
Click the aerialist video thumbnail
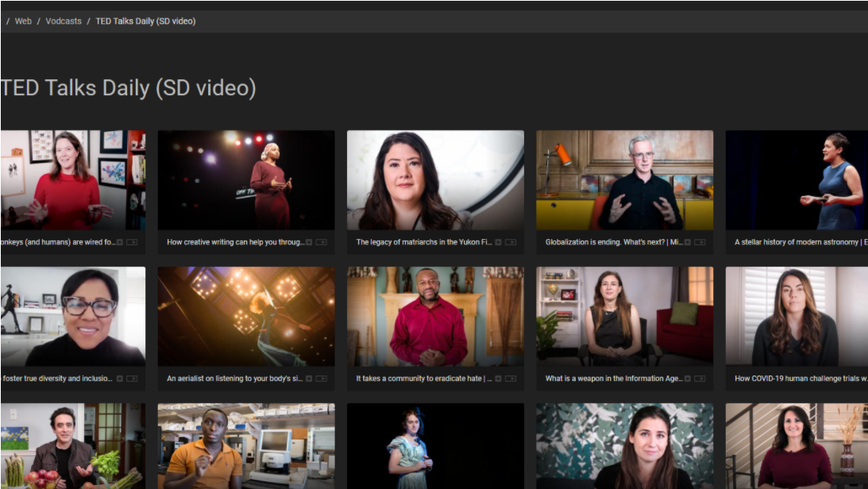(x=246, y=317)
